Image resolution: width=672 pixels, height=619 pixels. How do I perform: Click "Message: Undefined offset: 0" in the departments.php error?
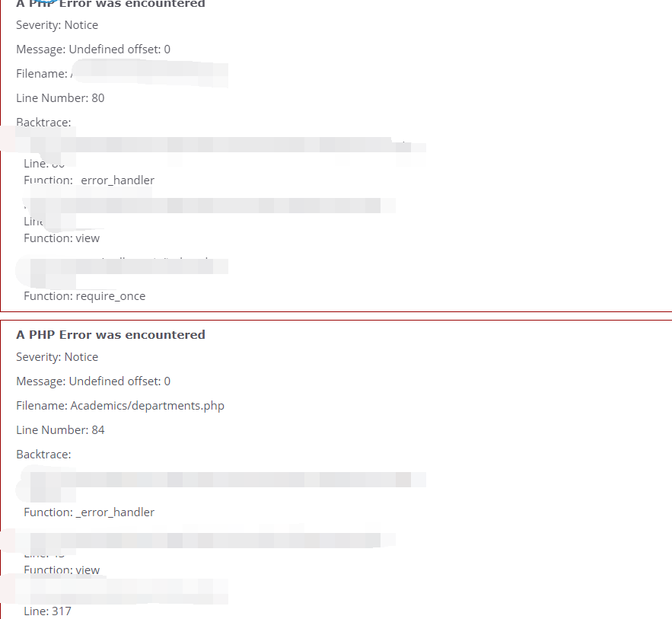coord(94,381)
